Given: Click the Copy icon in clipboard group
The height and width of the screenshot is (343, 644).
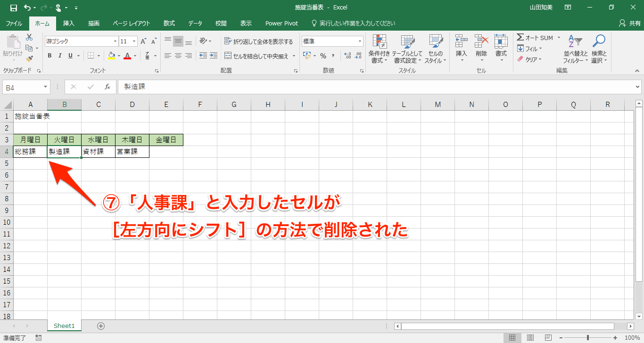Looking at the screenshot, I should click(29, 48).
